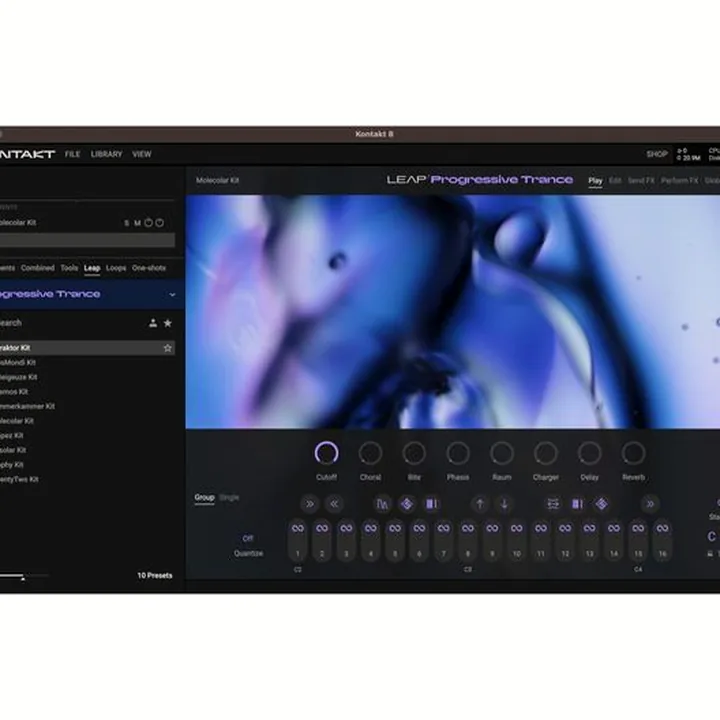This screenshot has height=720, width=720.
Task: Open the VIEW menu
Action: (141, 154)
